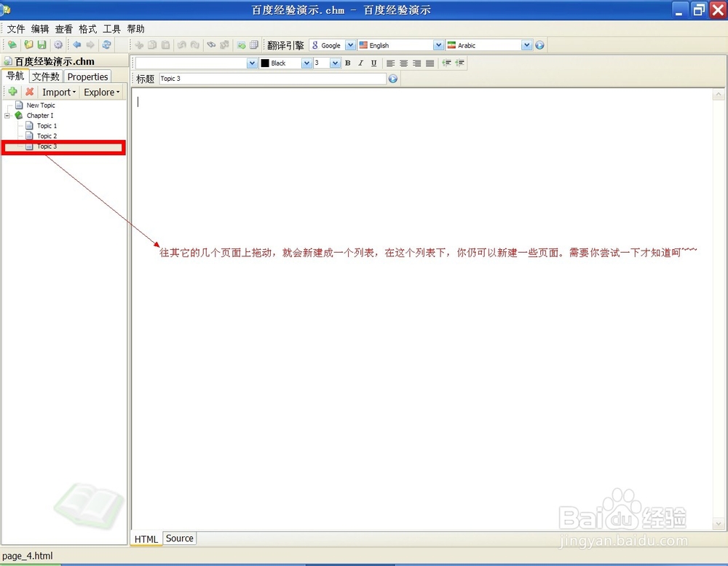Click the 百度经验演示.chm project header
Image resolution: width=728 pixels, height=566 pixels.
[x=55, y=61]
